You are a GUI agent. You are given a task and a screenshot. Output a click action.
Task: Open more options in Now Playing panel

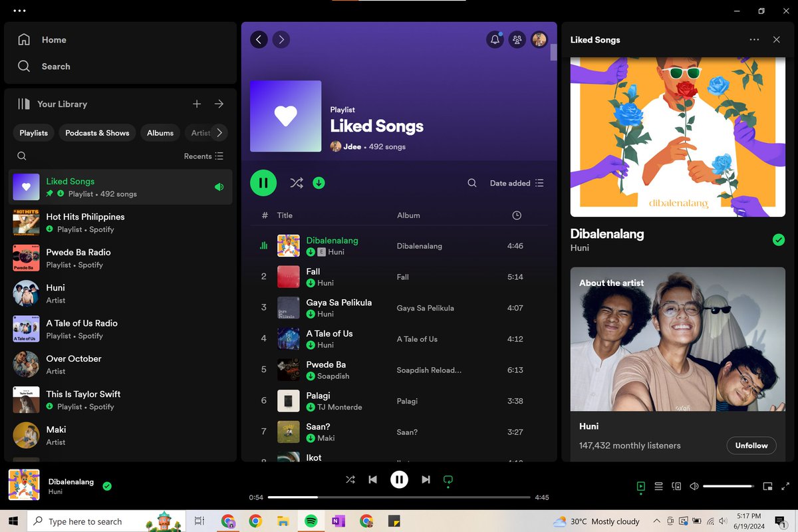click(754, 40)
